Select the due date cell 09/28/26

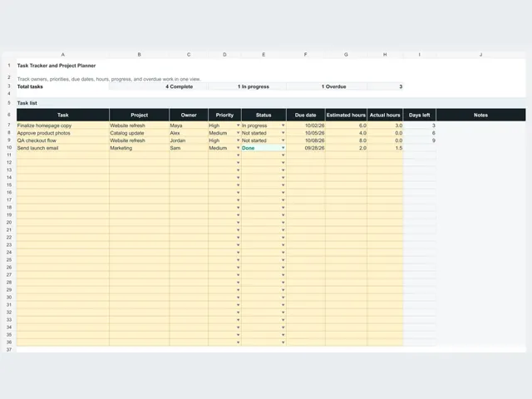point(306,148)
